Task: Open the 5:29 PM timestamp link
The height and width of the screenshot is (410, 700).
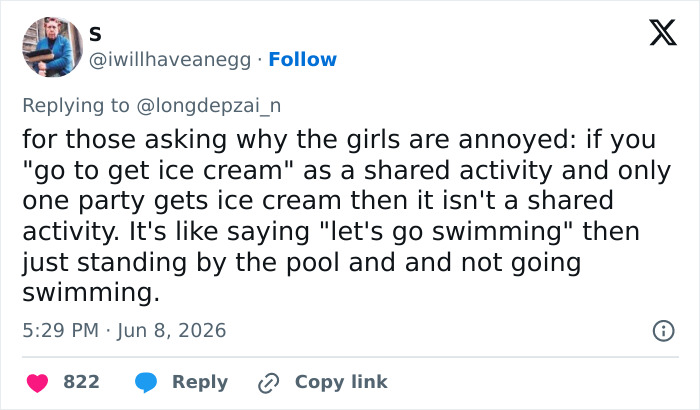Action: click(x=60, y=331)
